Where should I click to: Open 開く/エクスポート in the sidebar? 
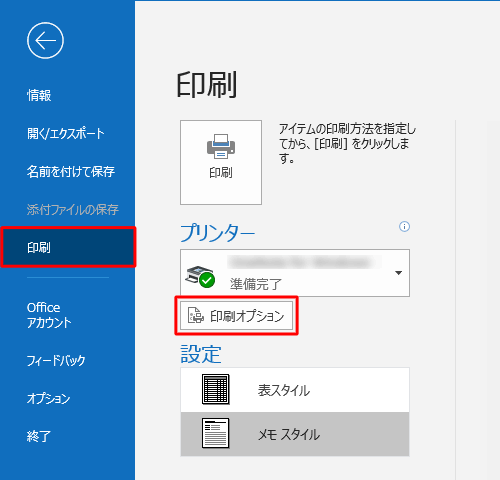(x=66, y=134)
